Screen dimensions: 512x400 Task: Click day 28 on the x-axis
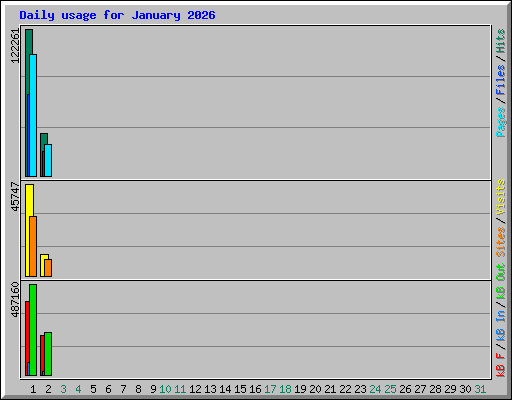tap(435, 389)
